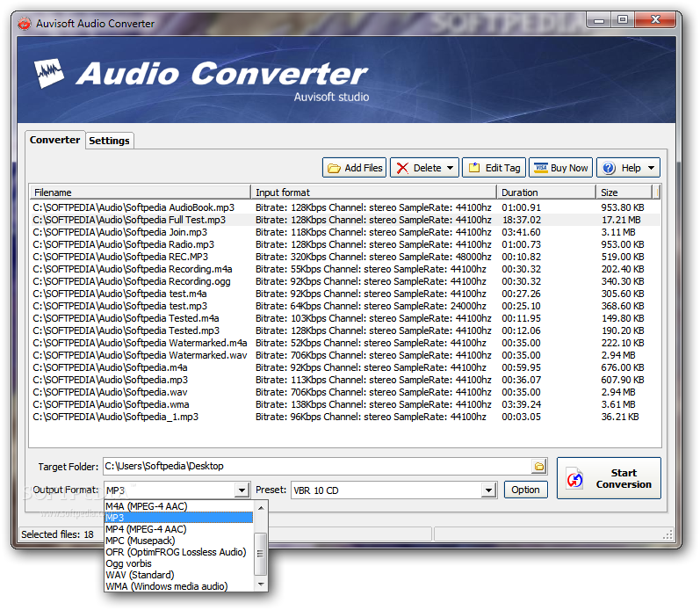Click the Selected files: 18 status text
700x610 pixels.
click(x=58, y=534)
